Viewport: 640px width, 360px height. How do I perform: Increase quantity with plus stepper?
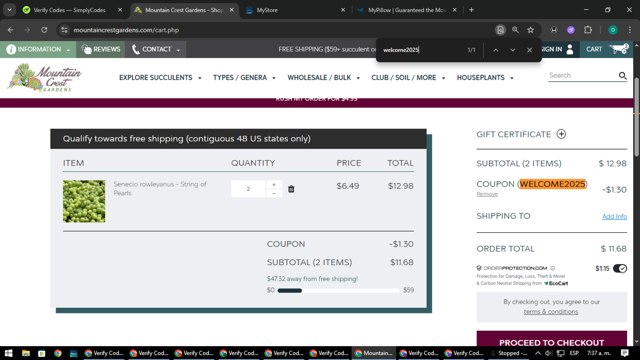click(x=274, y=184)
